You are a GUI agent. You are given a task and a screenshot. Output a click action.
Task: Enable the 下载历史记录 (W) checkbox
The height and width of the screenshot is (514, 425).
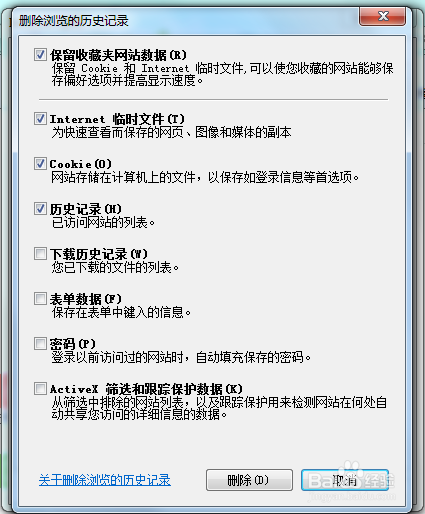pos(40,254)
